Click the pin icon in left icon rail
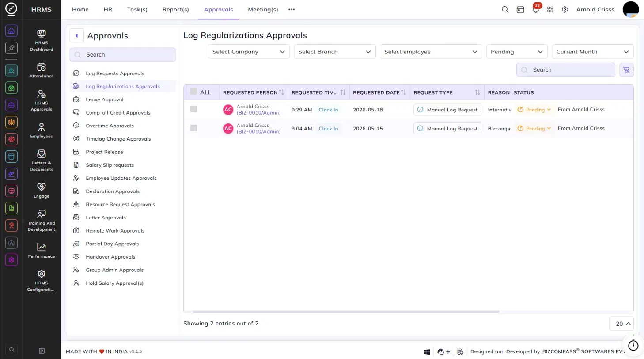Viewport: 644px width, 359px height. (11, 48)
